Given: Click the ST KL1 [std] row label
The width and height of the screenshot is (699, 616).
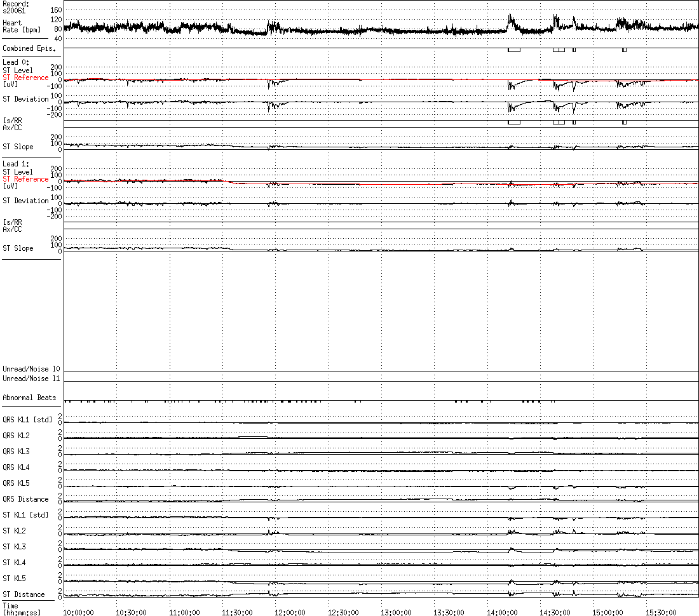Looking at the screenshot, I should click(x=25, y=515).
